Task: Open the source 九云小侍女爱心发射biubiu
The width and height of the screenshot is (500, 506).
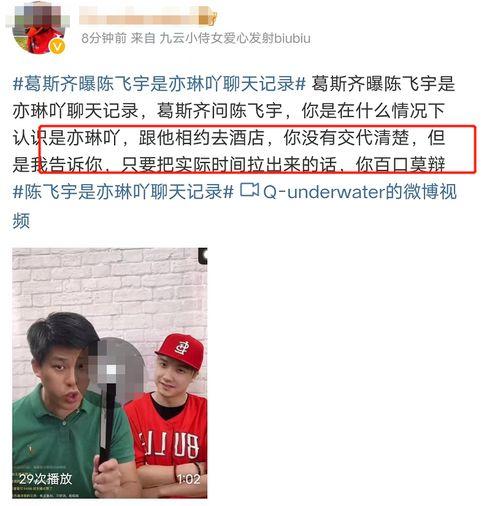Action: coord(235,39)
